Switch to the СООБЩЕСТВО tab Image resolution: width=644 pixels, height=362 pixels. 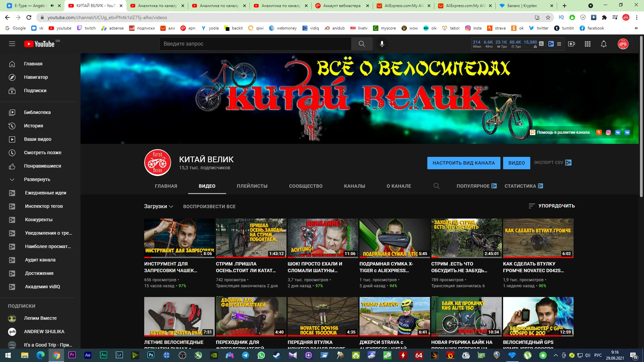pyautogui.click(x=306, y=186)
